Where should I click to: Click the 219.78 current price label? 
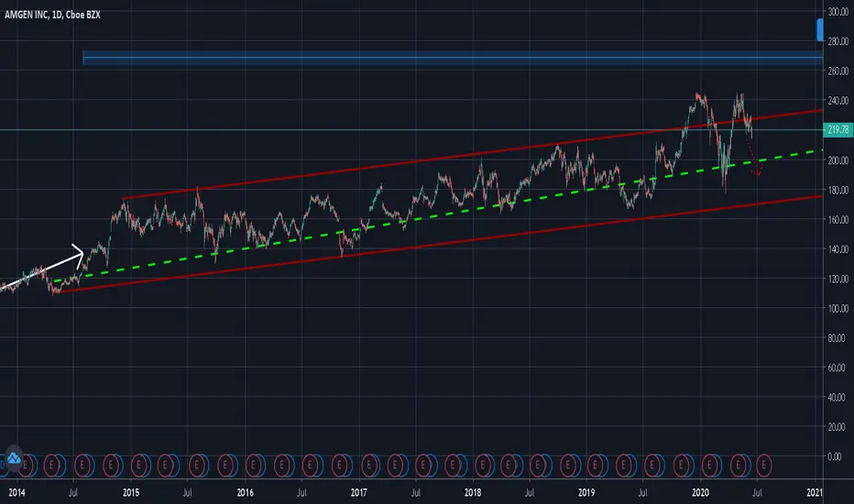coord(838,130)
